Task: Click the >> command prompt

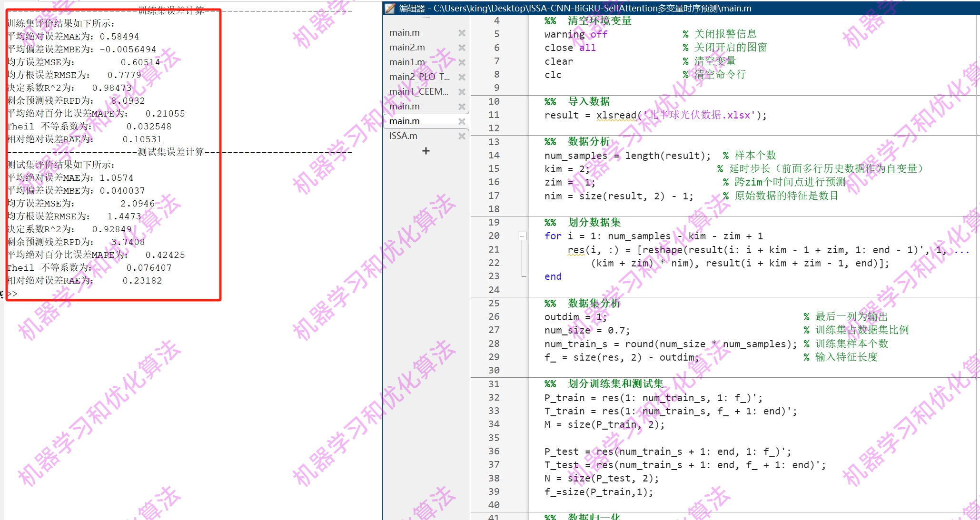Action: [12, 294]
